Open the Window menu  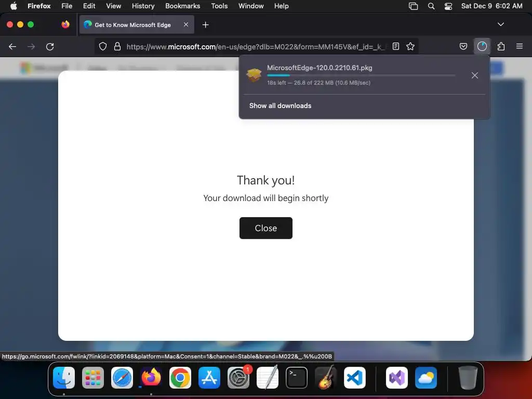click(251, 6)
